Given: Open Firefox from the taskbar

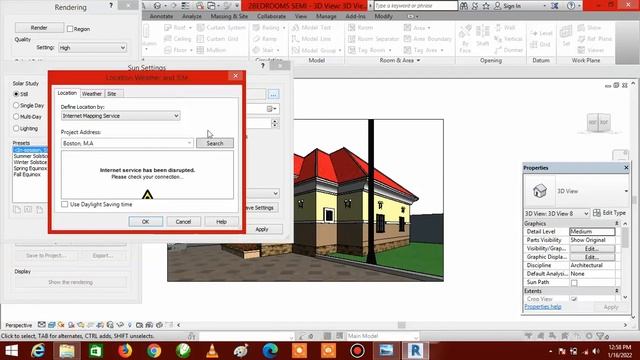Looking at the screenshot, I should click(125, 351).
